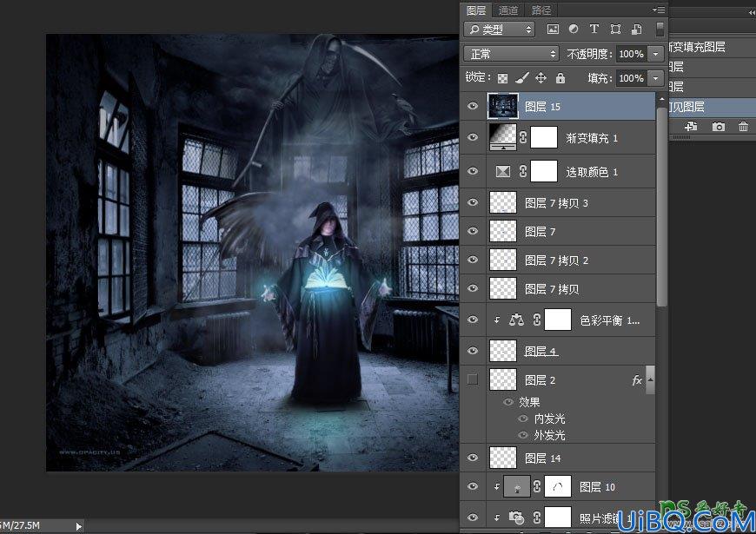
Task: Filter layers by shape layer icon
Action: coord(615,30)
